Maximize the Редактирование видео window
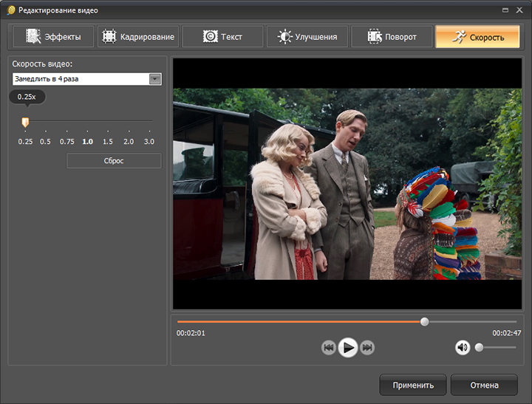Screen dimensions: 532x404 [505, 10]
